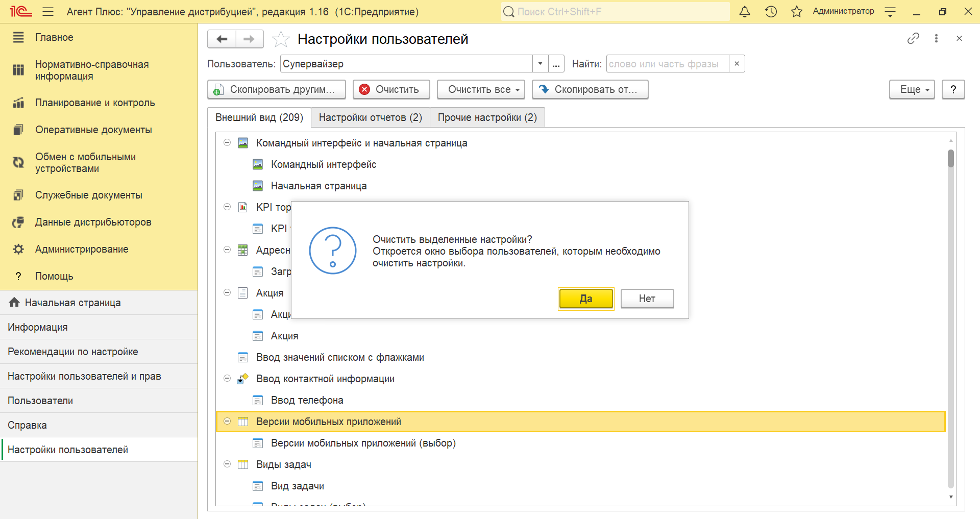The width and height of the screenshot is (980, 519).
Task: Go forward with the right arrow
Action: click(249, 39)
